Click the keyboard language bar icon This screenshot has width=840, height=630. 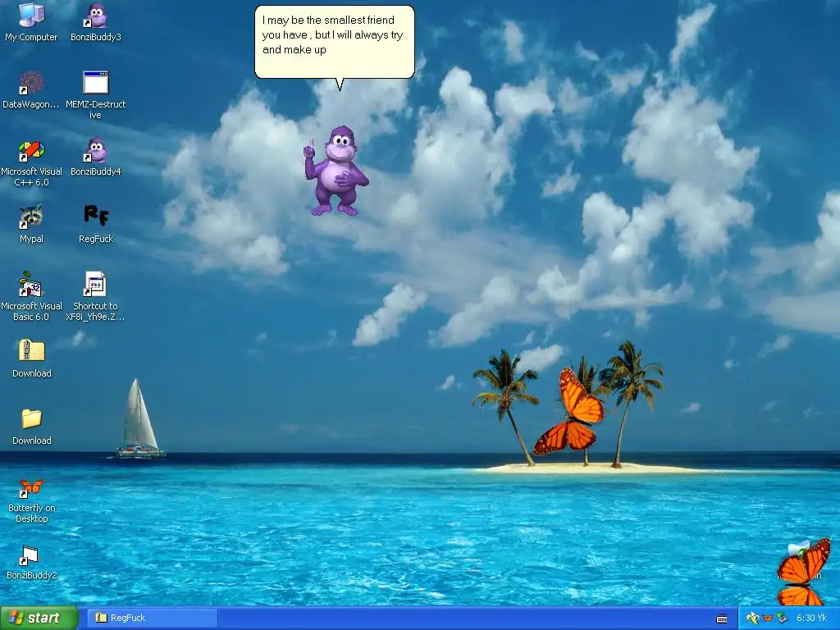722,619
